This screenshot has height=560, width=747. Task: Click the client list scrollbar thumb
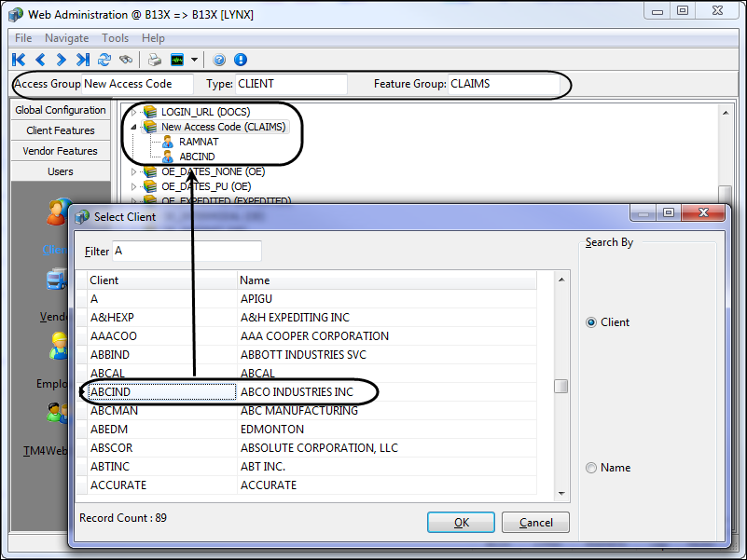[561, 386]
